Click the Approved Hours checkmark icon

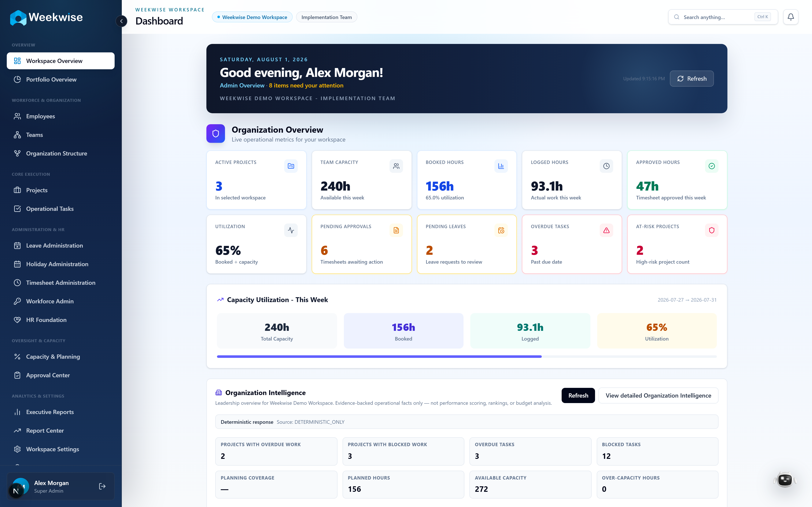711,166
